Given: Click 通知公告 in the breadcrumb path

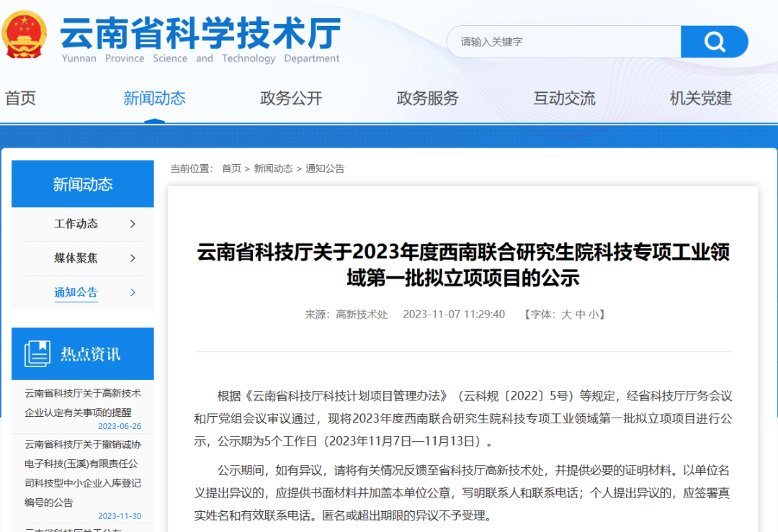Looking at the screenshot, I should (x=325, y=168).
